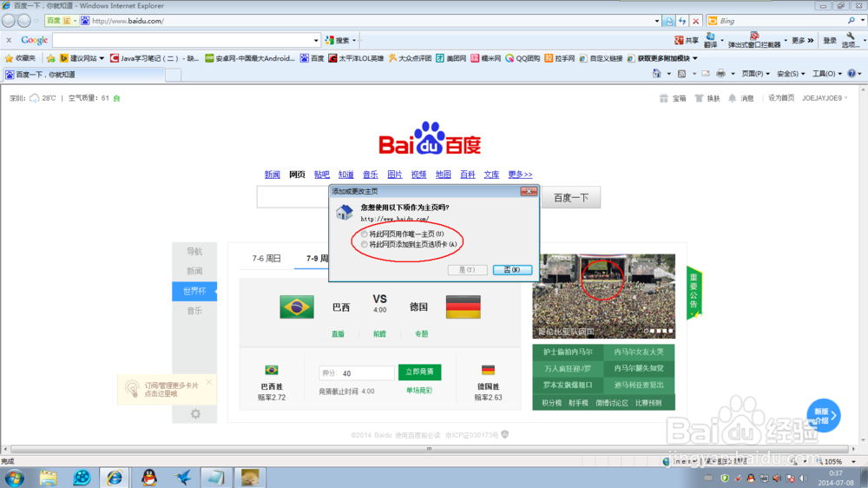Image resolution: width=868 pixels, height=488 pixels.
Task: Click the 直播 live link under match
Action: coord(338,334)
